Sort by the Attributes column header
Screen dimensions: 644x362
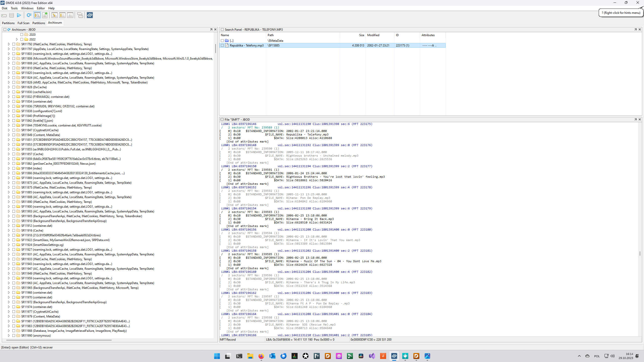[x=433, y=35]
